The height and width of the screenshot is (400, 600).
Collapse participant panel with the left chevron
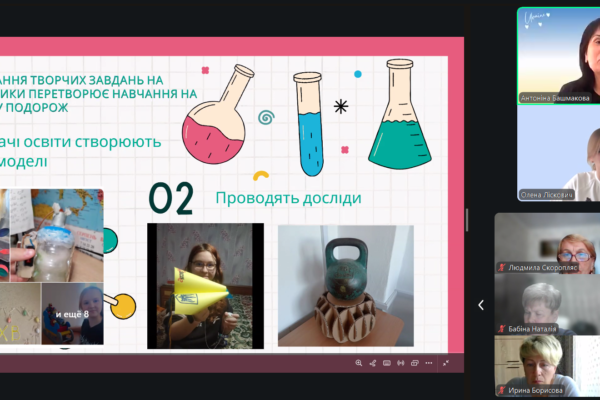[481, 305]
